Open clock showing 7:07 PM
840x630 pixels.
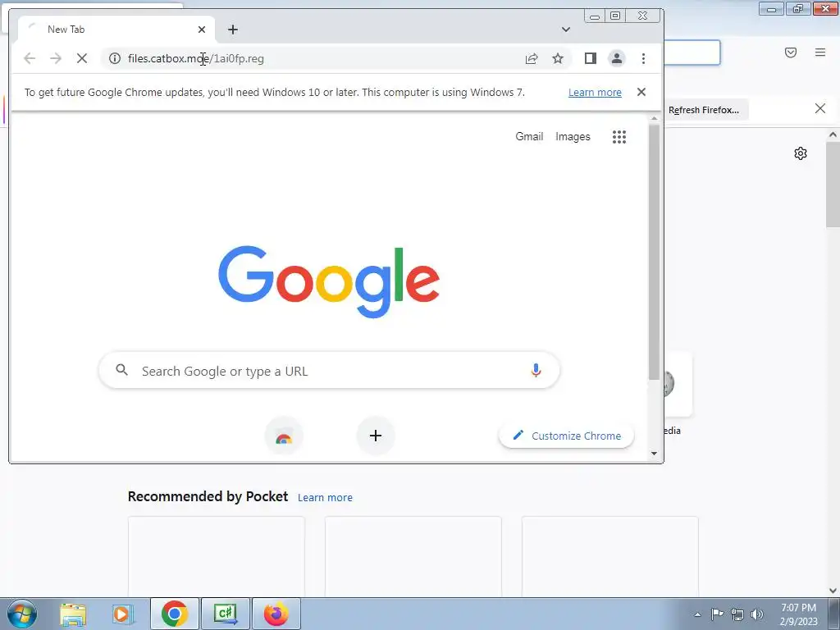798,614
